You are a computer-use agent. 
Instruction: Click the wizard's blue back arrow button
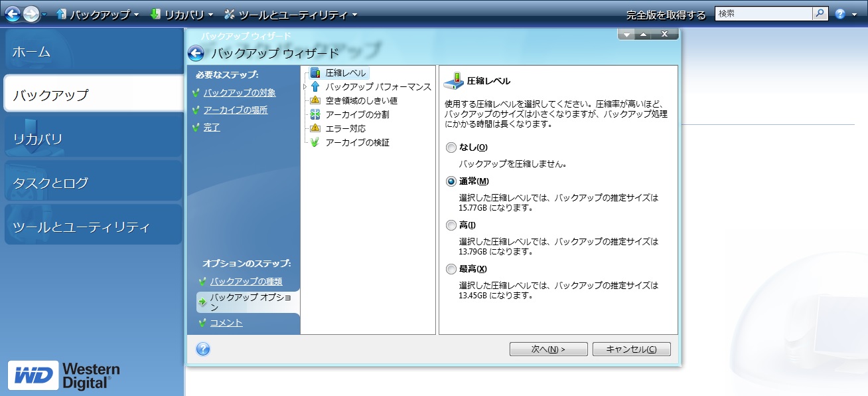(x=196, y=53)
